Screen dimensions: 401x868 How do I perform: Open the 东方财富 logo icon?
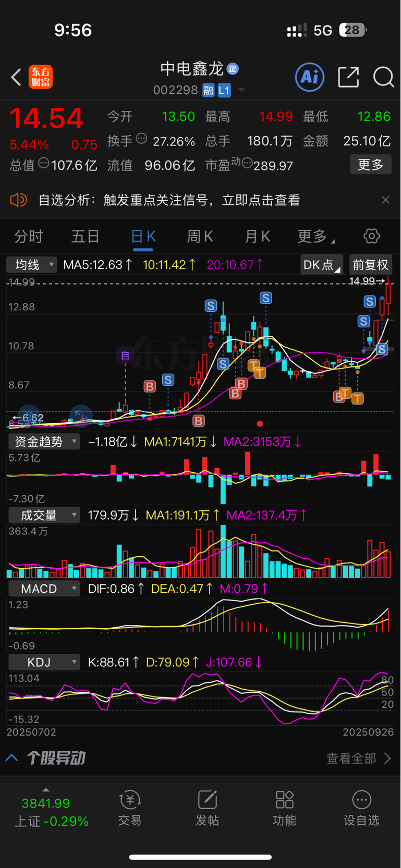point(41,77)
